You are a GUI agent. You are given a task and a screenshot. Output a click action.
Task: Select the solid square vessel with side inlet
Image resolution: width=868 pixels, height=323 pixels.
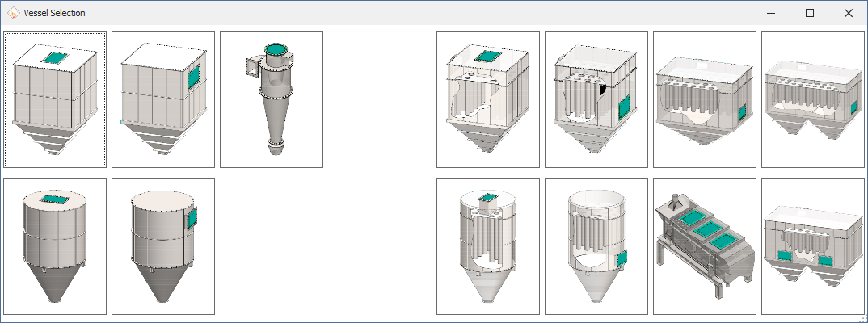point(163,100)
